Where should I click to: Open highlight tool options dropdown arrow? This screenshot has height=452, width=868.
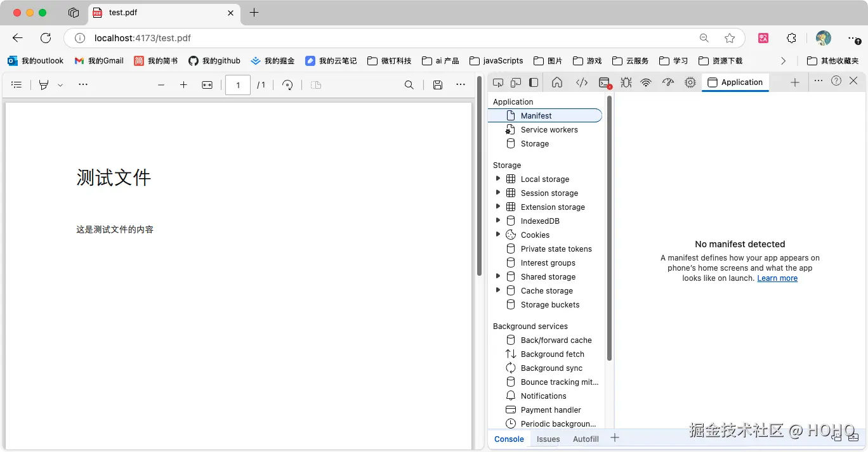tap(60, 85)
